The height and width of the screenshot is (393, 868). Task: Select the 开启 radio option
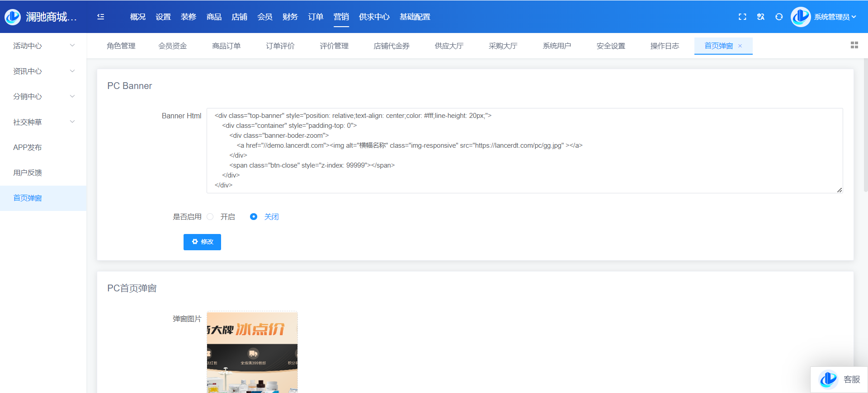210,217
